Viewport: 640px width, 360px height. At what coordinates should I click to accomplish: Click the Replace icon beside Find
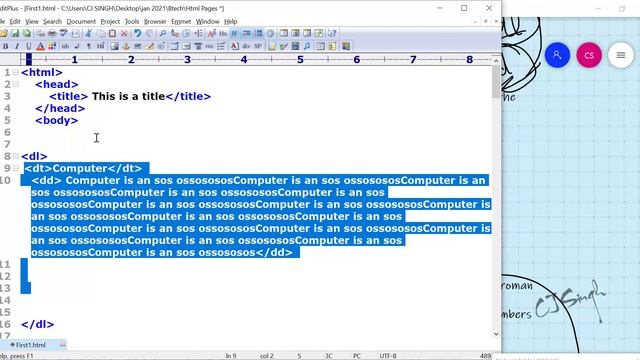click(175, 33)
